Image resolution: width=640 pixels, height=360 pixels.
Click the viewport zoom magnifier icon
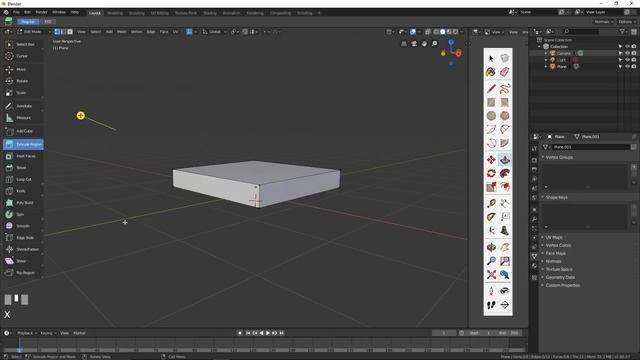coord(435,44)
